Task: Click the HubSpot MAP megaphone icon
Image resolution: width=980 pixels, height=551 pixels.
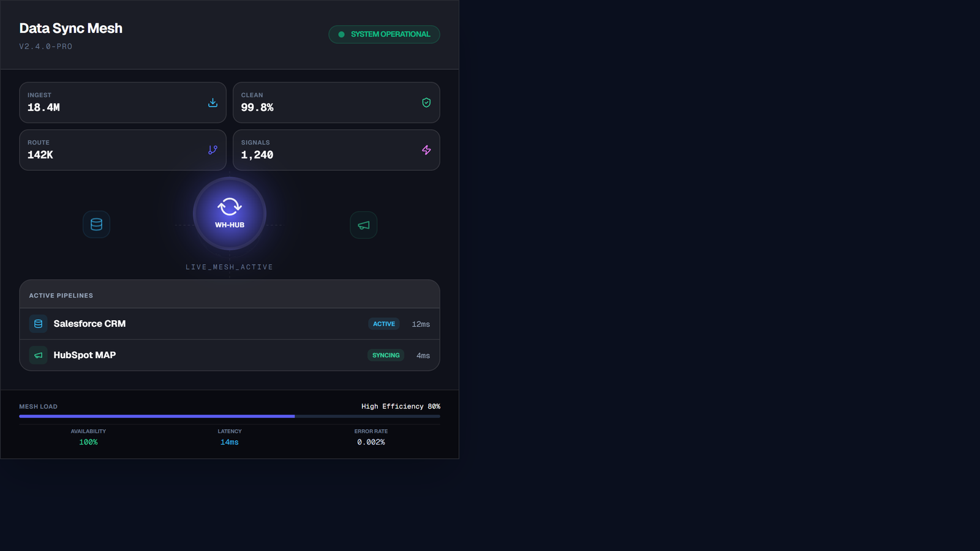Action: click(38, 355)
